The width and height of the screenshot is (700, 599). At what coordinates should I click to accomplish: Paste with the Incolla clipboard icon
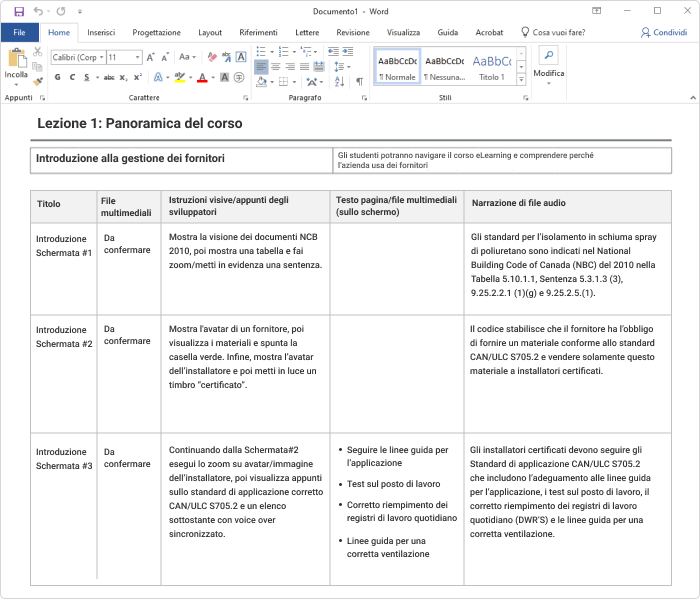coord(16,58)
